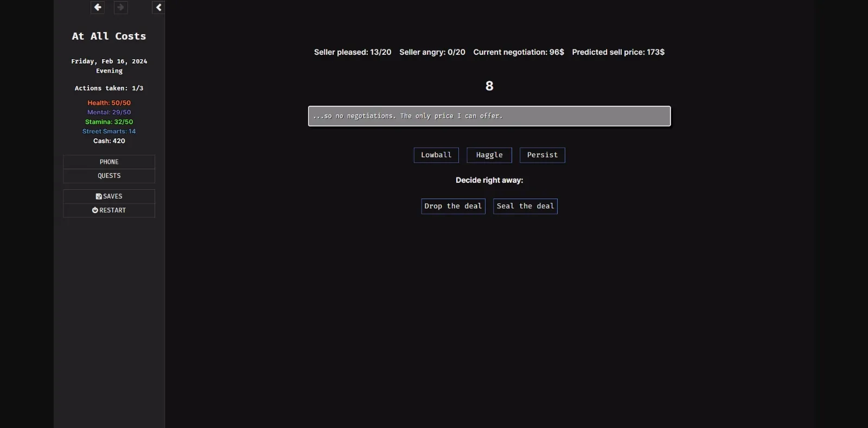Open the SAVES dialog
This screenshot has height=428, width=868.
click(x=109, y=196)
